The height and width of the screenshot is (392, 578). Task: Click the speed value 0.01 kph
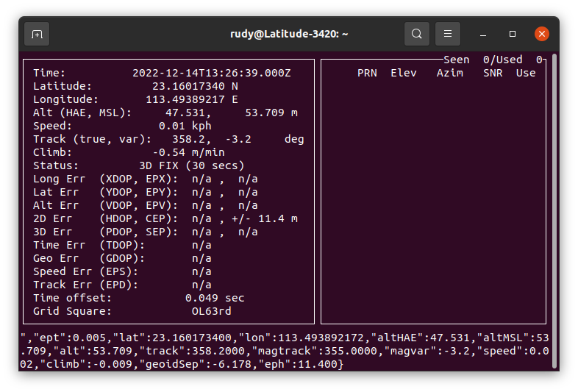click(x=185, y=126)
